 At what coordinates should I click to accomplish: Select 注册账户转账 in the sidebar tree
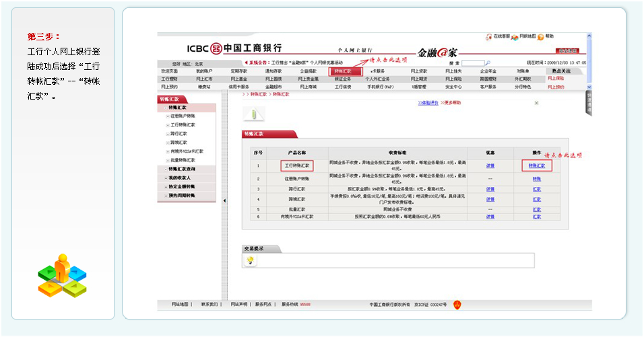pos(183,116)
